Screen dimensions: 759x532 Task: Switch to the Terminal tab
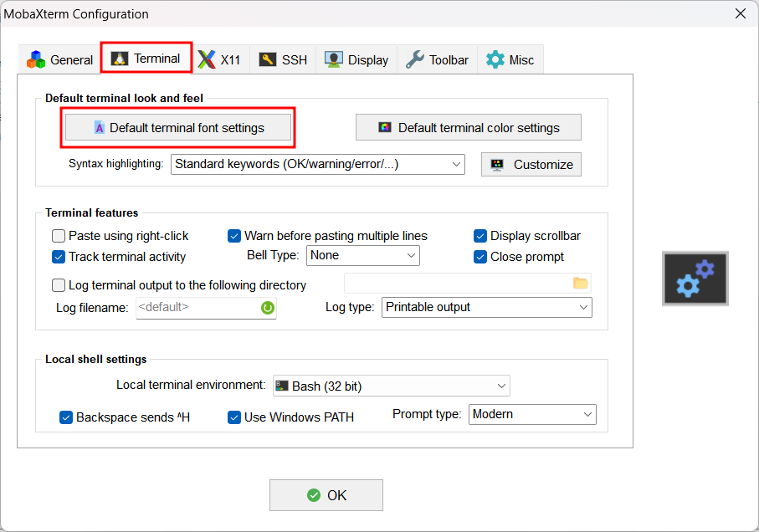point(146,58)
